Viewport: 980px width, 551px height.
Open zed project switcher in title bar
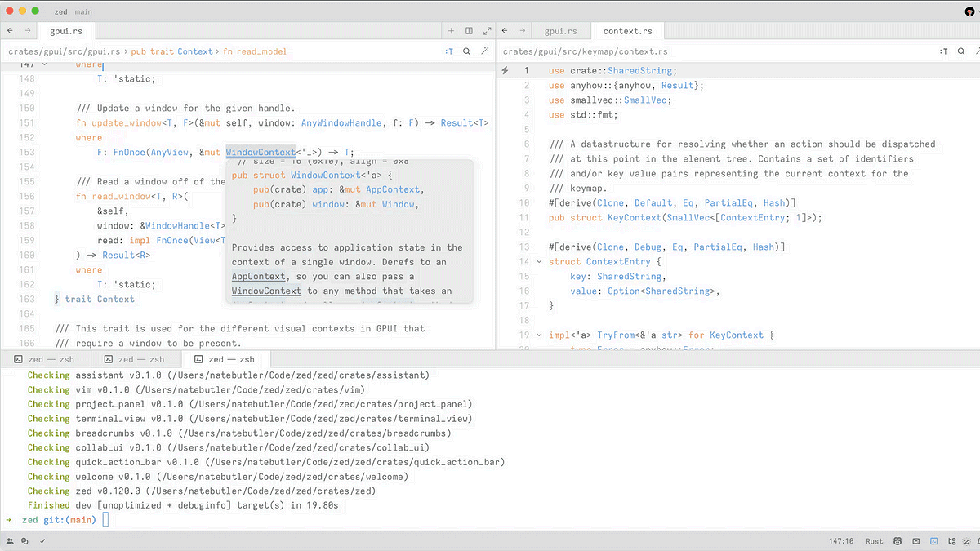[61, 12]
